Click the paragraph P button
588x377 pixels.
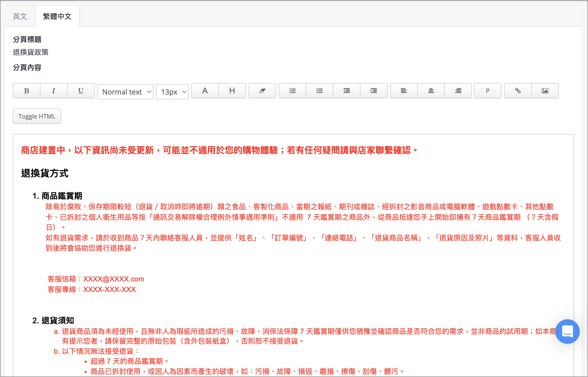pyautogui.click(x=488, y=91)
